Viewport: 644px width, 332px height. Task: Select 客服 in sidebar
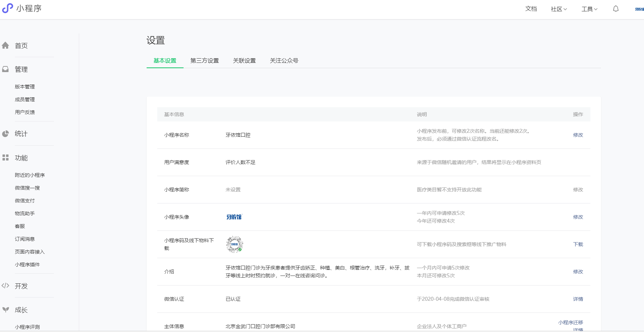click(20, 226)
